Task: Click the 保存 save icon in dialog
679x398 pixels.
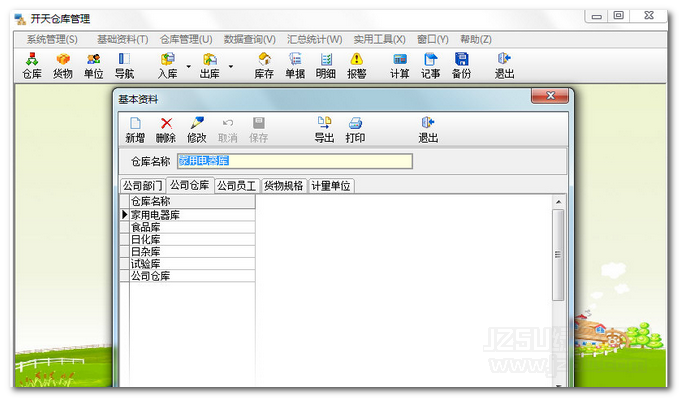Action: (x=259, y=129)
